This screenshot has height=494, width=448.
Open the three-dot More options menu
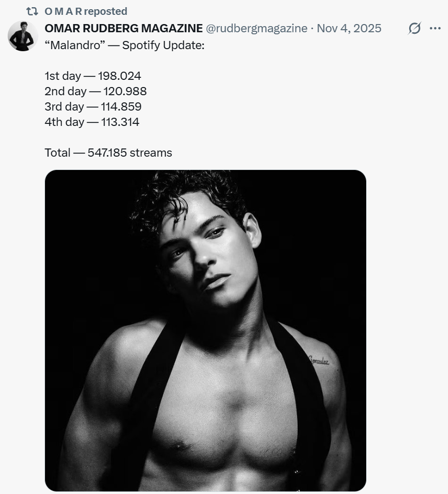[x=435, y=29]
